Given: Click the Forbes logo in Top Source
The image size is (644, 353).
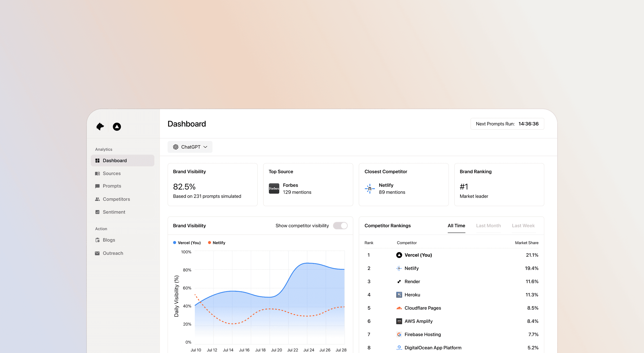Looking at the screenshot, I should point(274,189).
